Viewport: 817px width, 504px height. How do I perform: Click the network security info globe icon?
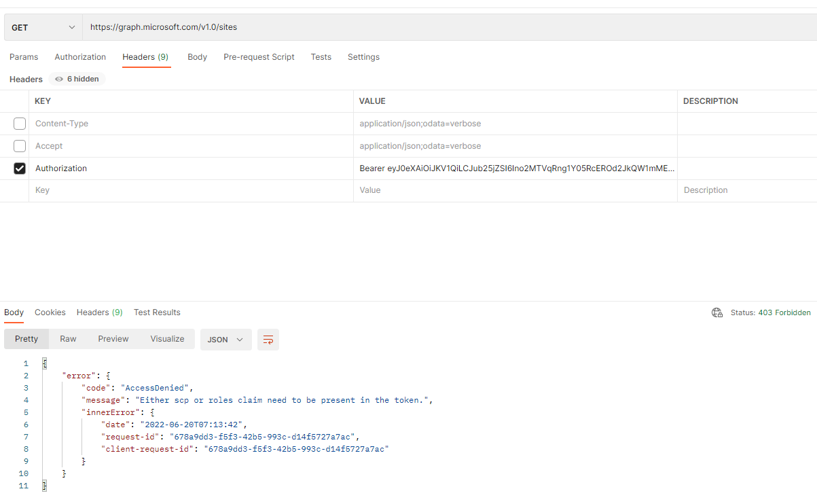click(x=717, y=312)
